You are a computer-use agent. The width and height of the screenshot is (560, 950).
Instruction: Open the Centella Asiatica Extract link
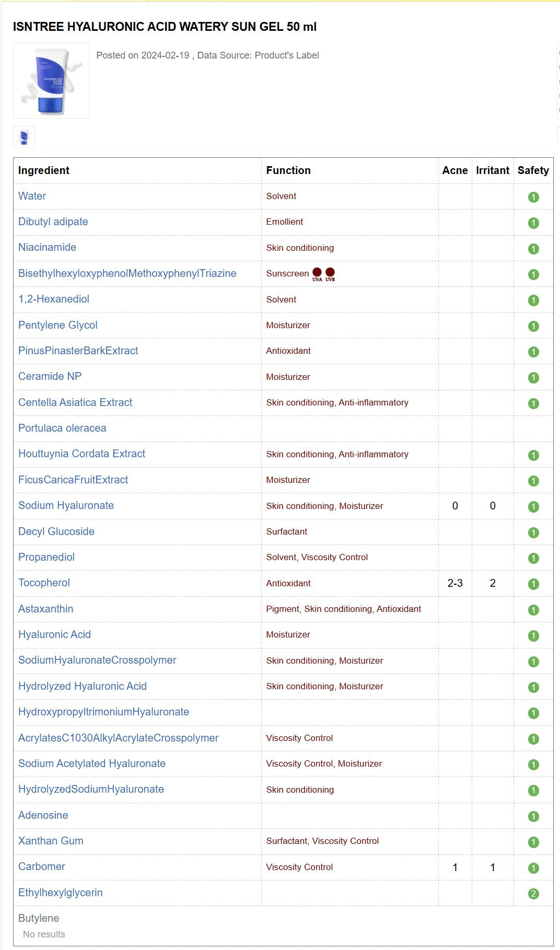coord(75,402)
